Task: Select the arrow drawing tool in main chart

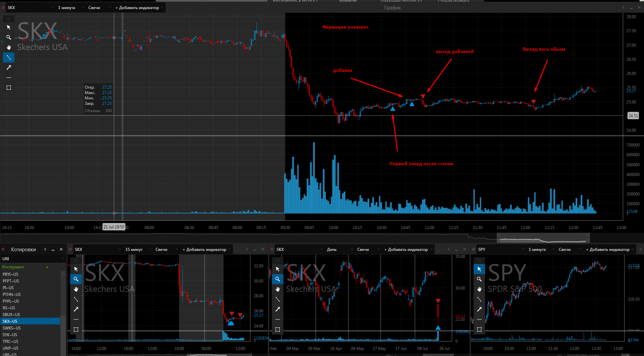Action: [x=9, y=68]
